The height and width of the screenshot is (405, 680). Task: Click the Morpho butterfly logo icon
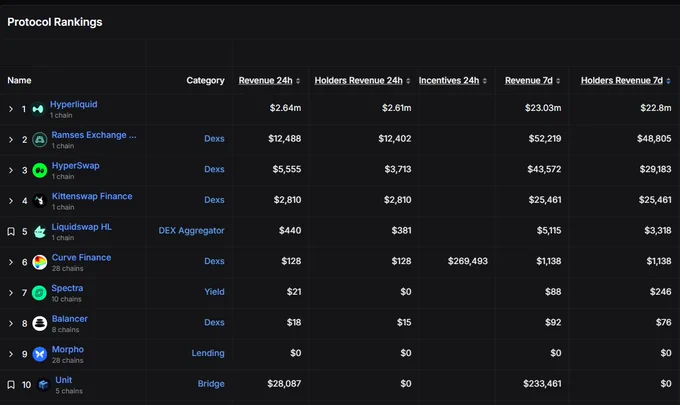pyautogui.click(x=39, y=354)
